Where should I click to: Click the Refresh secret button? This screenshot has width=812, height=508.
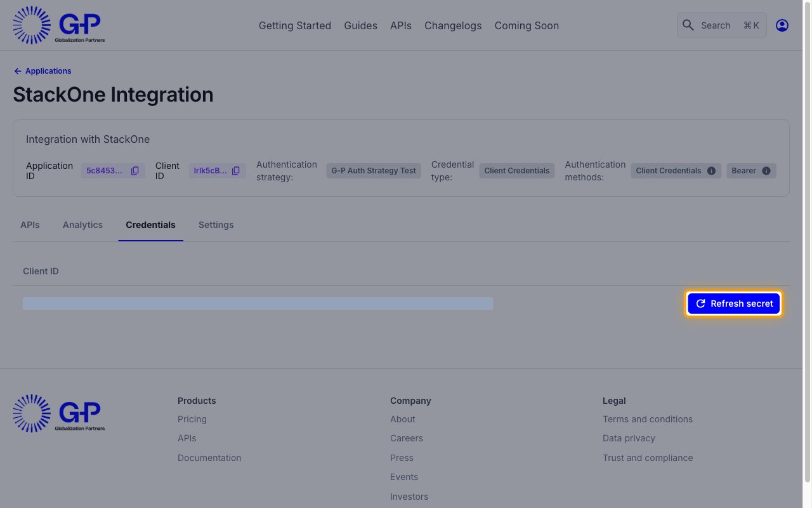(x=734, y=304)
